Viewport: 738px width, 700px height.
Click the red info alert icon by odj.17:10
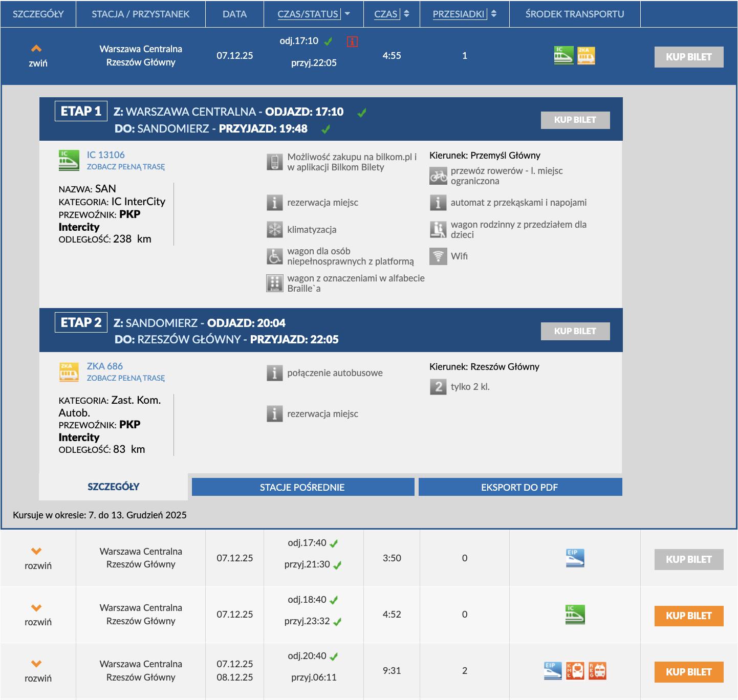tap(352, 41)
